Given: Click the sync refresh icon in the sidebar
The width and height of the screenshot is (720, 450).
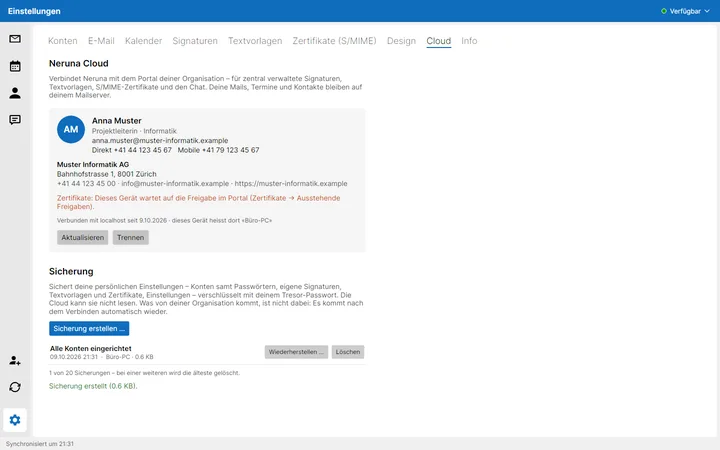Looking at the screenshot, I should (x=15, y=387).
